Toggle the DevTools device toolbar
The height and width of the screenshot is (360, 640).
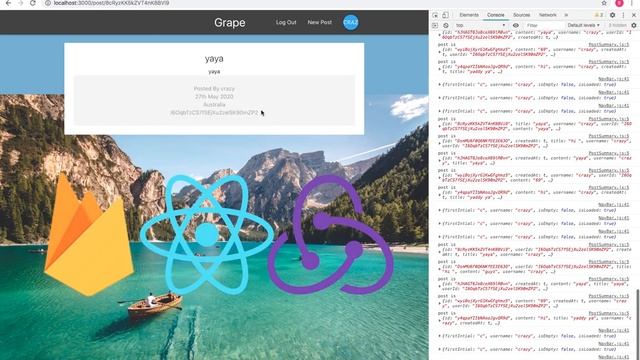pyautogui.click(x=445, y=15)
